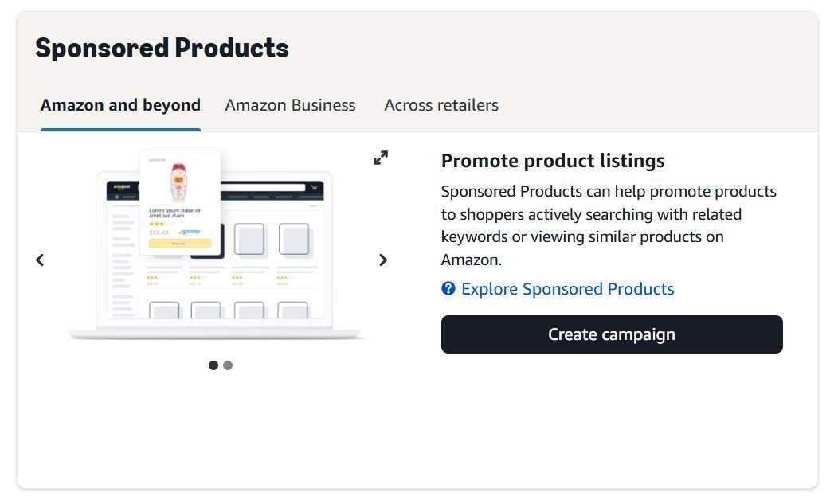This screenshot has width=834, height=504.
Task: Click the question mark icon beside Explore link
Action: point(447,289)
